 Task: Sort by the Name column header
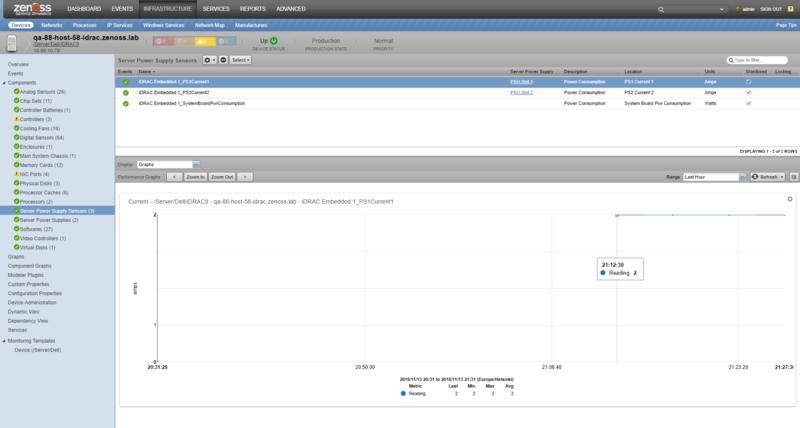tap(147, 72)
